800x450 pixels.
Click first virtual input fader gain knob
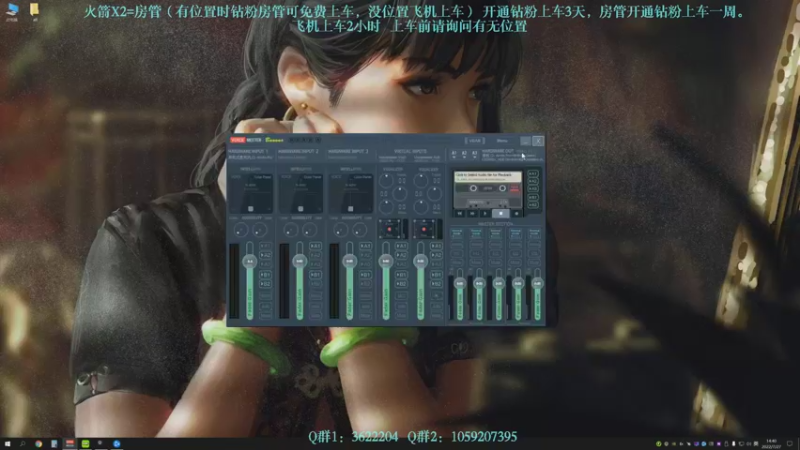coord(386,261)
